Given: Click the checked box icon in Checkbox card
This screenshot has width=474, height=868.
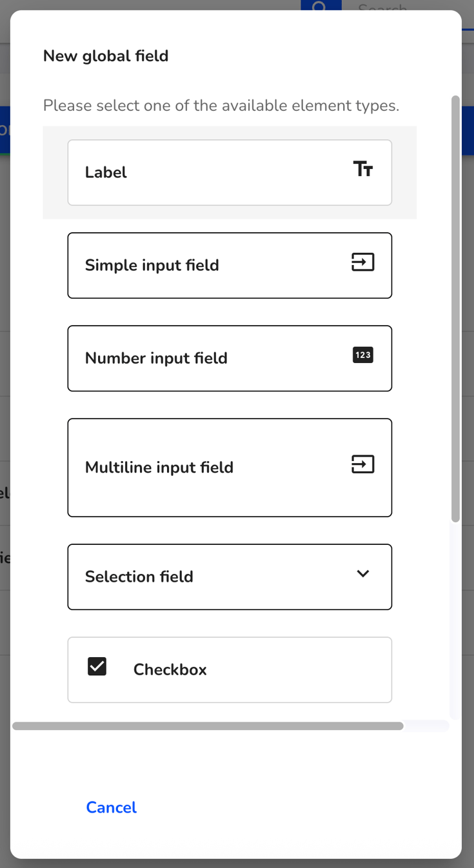Looking at the screenshot, I should point(97,666).
